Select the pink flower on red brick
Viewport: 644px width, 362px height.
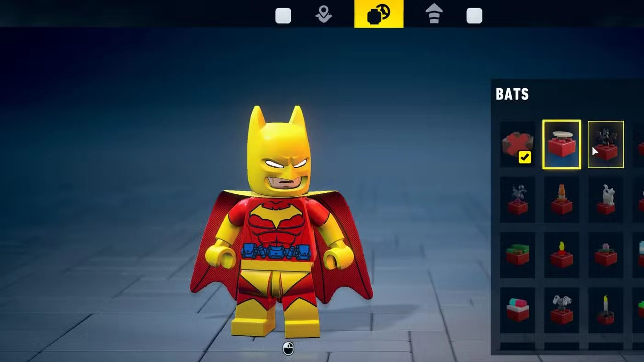(x=606, y=255)
